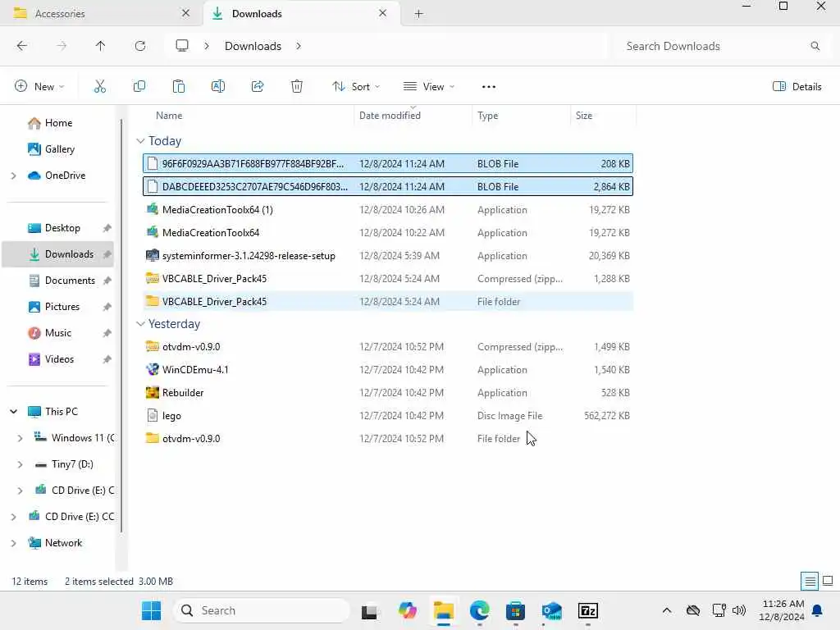This screenshot has width=840, height=630.
Task: Sort by the Size column header
Action: [x=583, y=115]
